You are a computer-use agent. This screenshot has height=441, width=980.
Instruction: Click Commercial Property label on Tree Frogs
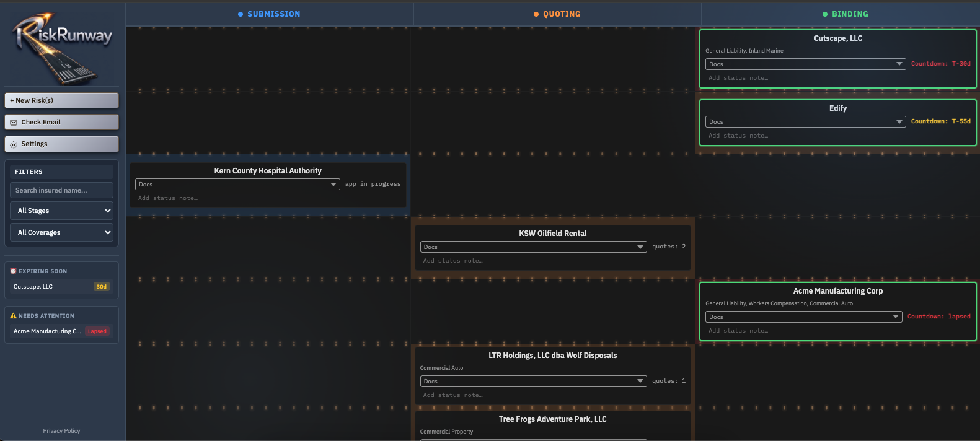pos(446,432)
